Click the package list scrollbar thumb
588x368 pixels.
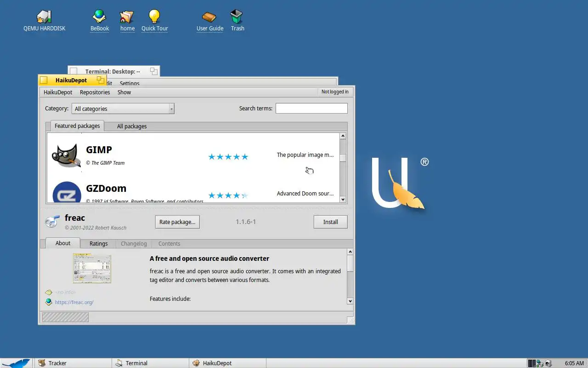click(x=343, y=157)
